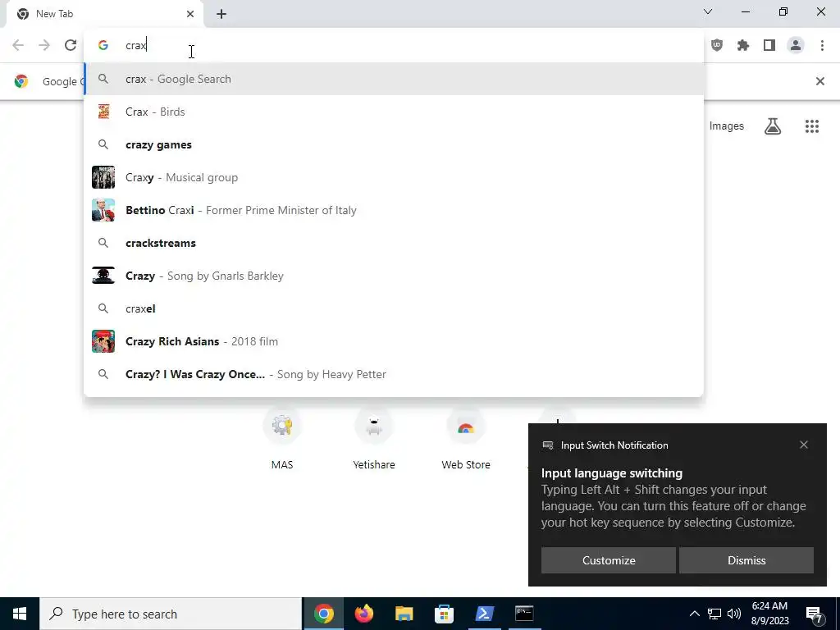This screenshot has height=630, width=840.
Task: Open the tab search chevron
Action: (x=708, y=11)
